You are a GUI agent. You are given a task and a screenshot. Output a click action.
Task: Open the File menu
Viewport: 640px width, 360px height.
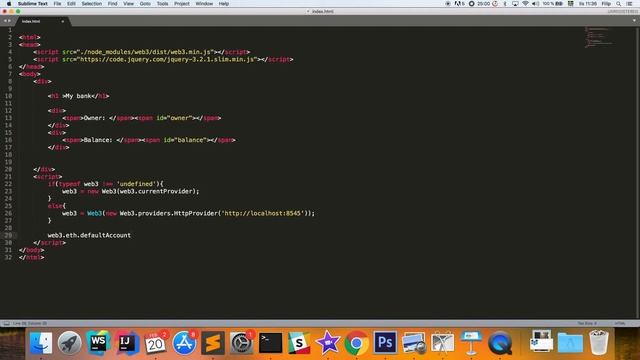(57, 4)
